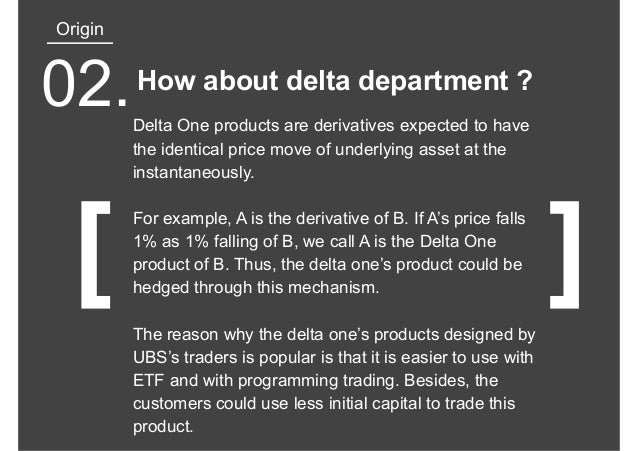Click the line starting '1% as 1% falling'
The width and height of the screenshot is (638, 451).
coord(315,241)
